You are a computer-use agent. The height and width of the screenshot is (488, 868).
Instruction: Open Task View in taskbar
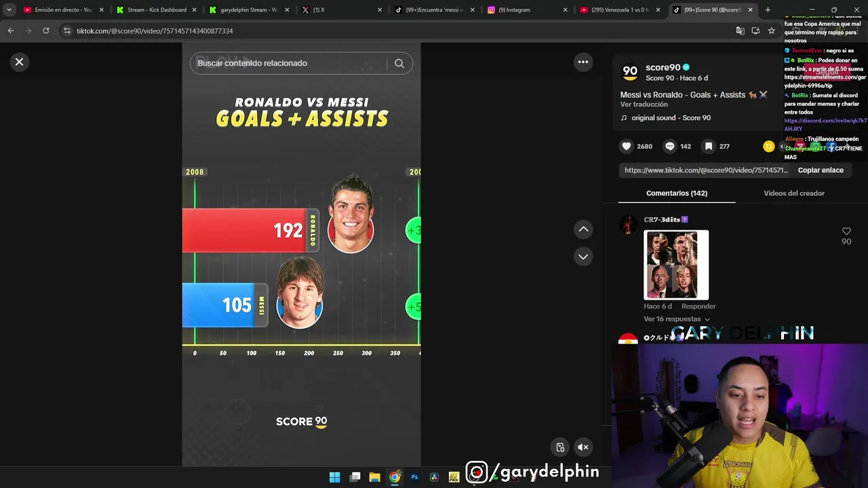click(355, 477)
